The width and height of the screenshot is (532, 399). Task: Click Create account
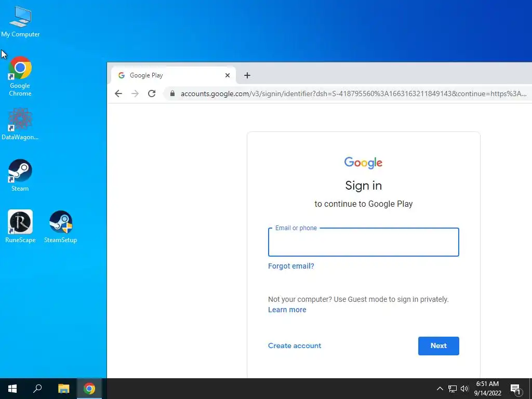point(295,345)
